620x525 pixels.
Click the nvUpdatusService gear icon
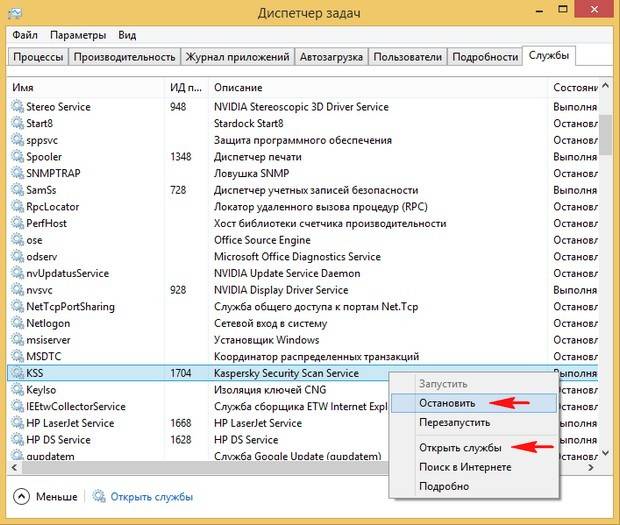click(x=17, y=273)
